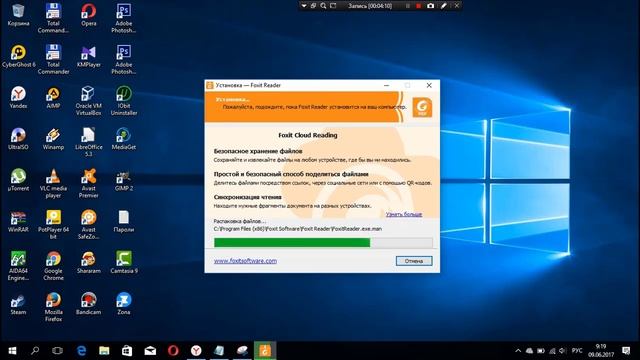The height and width of the screenshot is (360, 640).
Task: Click the 'Foxit Cloud Reading' heading
Action: pyautogui.click(x=308, y=135)
